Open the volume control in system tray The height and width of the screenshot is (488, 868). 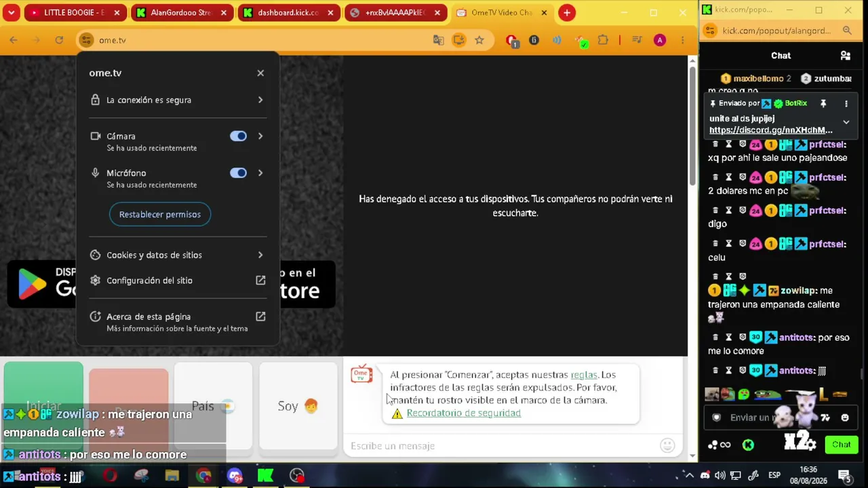(720, 475)
